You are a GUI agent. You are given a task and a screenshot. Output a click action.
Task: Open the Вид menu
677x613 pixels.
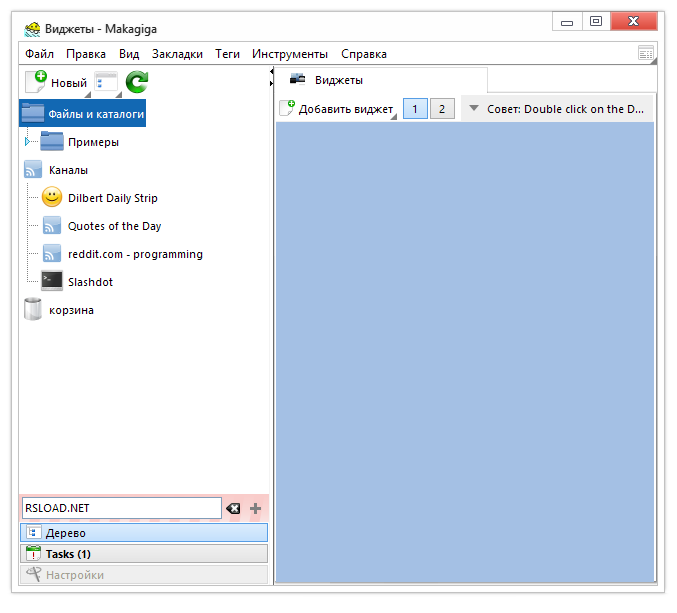(x=129, y=54)
